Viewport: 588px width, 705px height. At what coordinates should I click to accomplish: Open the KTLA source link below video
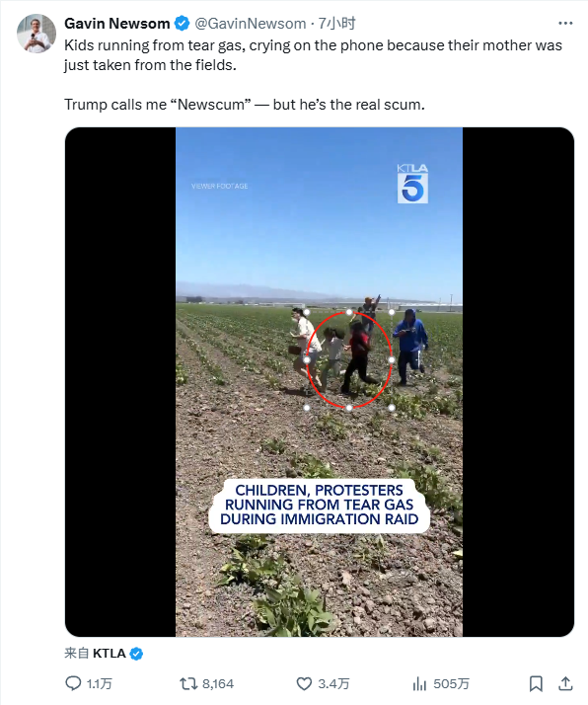point(110,653)
